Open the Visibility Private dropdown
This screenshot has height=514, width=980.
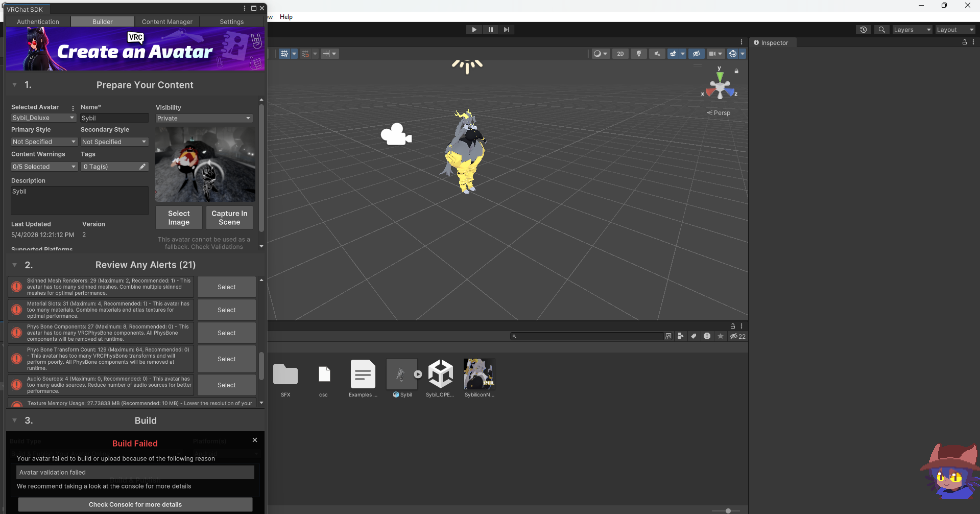pos(204,119)
